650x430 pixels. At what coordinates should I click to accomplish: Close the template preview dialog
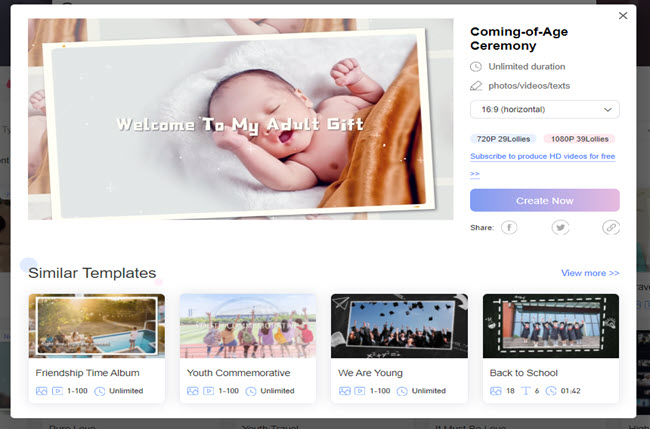(623, 16)
